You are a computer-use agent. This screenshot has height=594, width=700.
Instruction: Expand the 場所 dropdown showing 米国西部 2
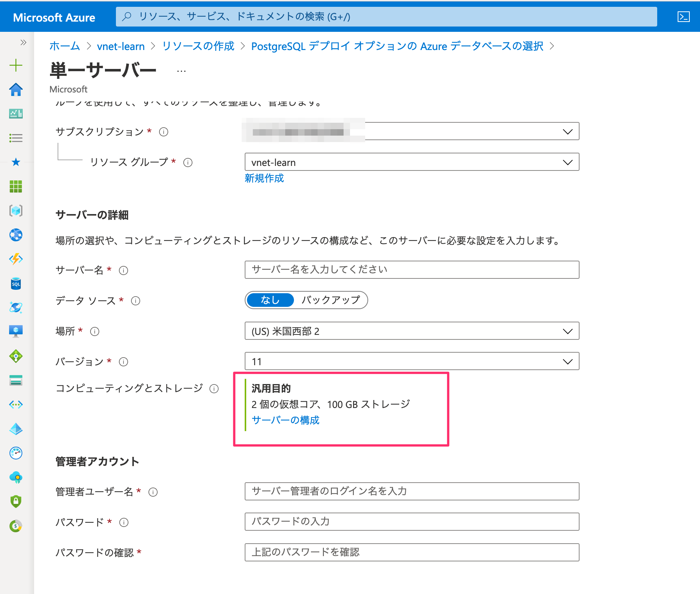pyautogui.click(x=412, y=331)
